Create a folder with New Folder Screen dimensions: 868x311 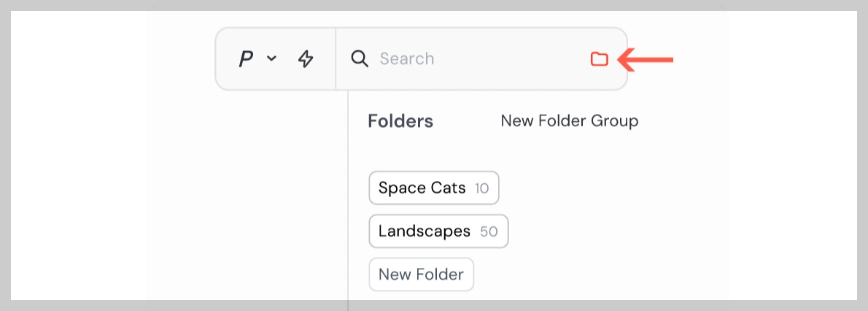[421, 274]
